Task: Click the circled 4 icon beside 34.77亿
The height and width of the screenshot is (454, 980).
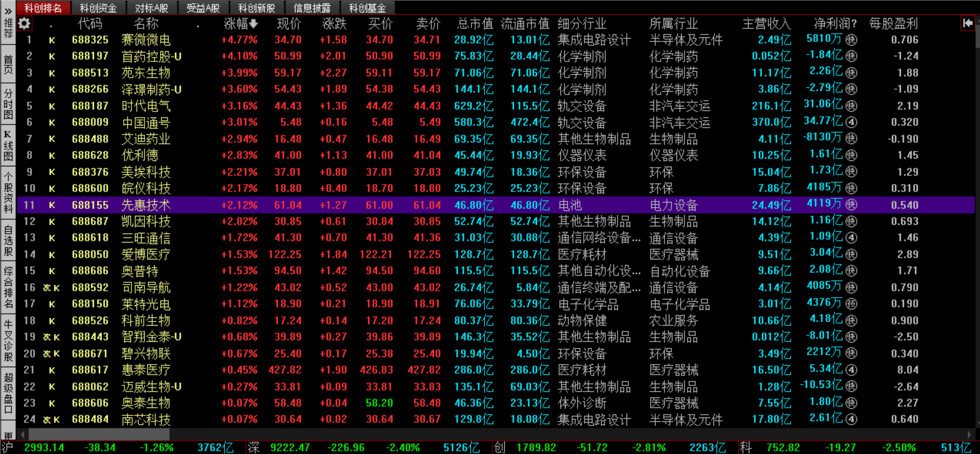Action: [851, 122]
